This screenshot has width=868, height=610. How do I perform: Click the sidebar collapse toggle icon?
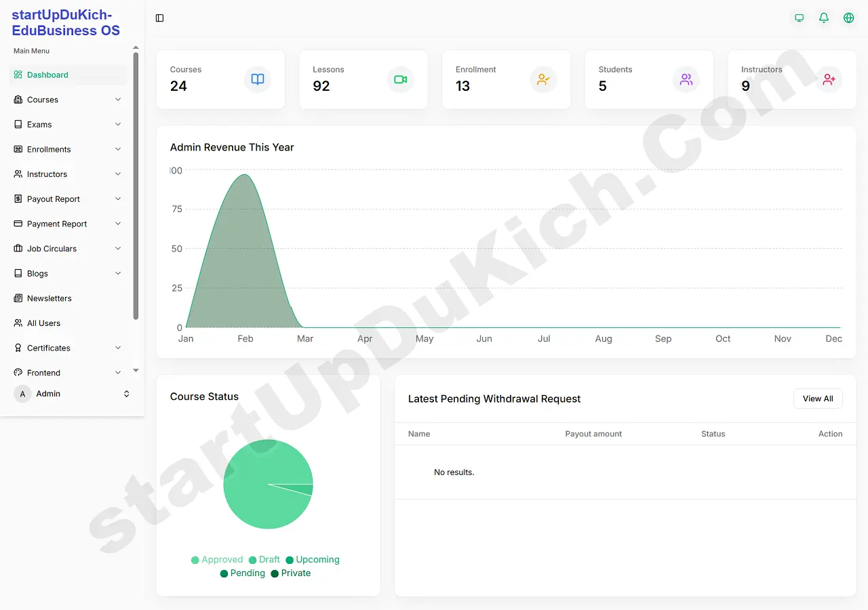tap(160, 18)
